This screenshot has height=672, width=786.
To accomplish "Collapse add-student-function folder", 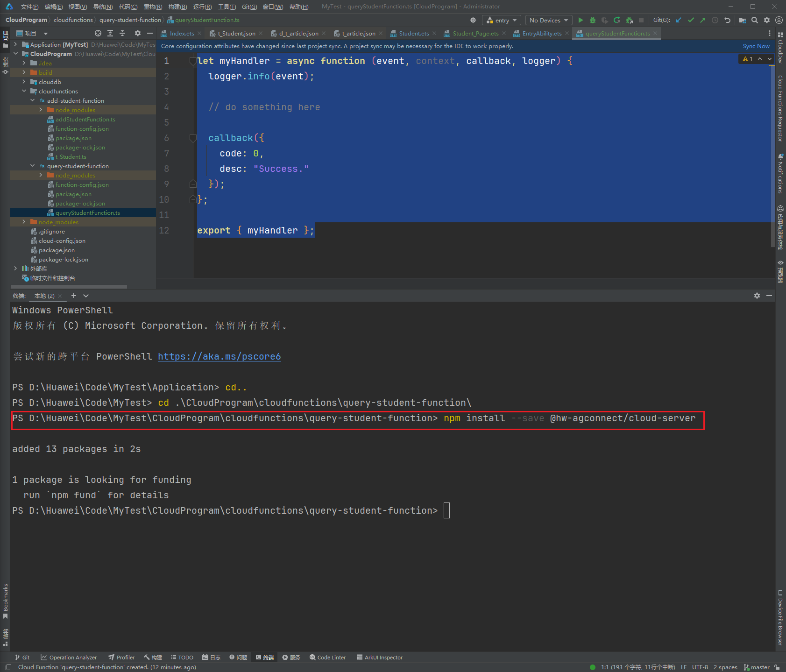I will point(33,100).
